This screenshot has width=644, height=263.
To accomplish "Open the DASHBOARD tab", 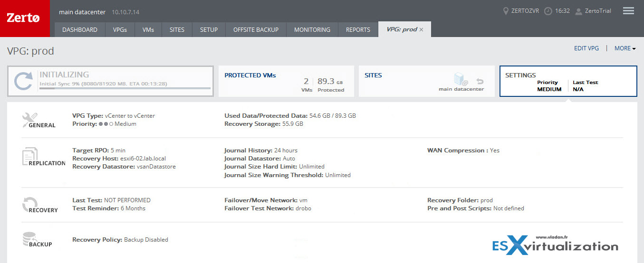I will click(x=80, y=29).
